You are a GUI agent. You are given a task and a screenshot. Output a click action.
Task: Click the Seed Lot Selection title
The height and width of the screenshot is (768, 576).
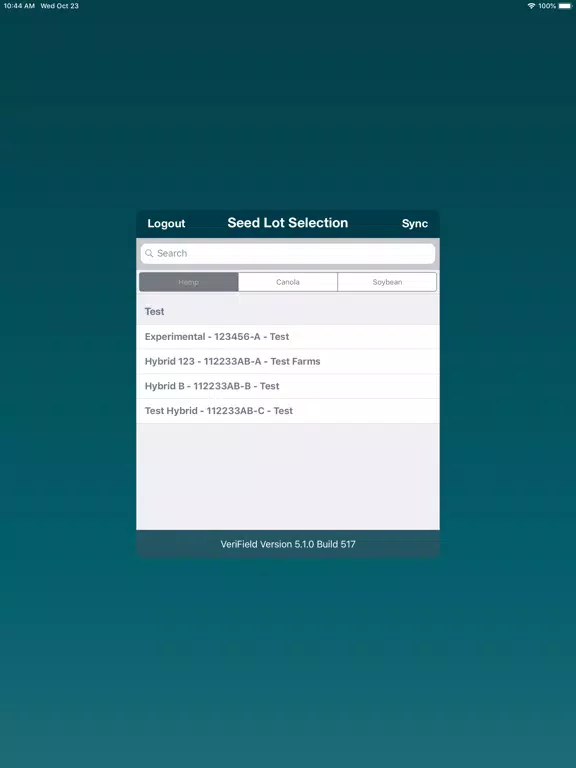(x=288, y=223)
